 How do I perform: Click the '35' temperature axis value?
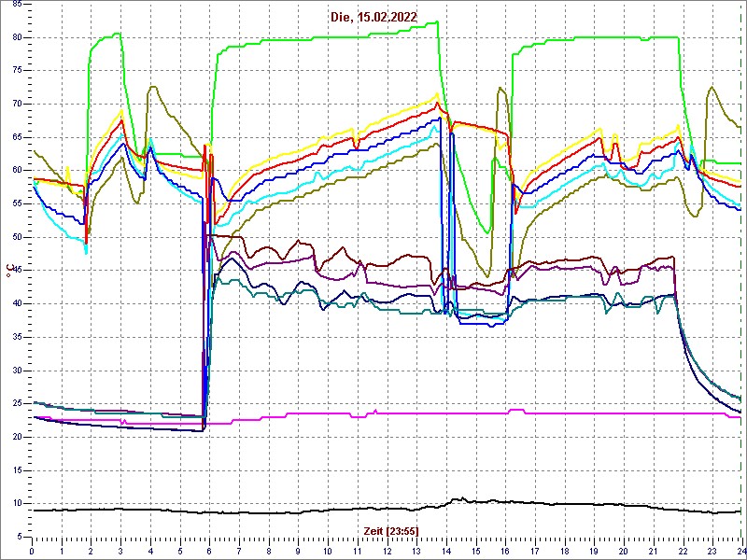(x=16, y=337)
